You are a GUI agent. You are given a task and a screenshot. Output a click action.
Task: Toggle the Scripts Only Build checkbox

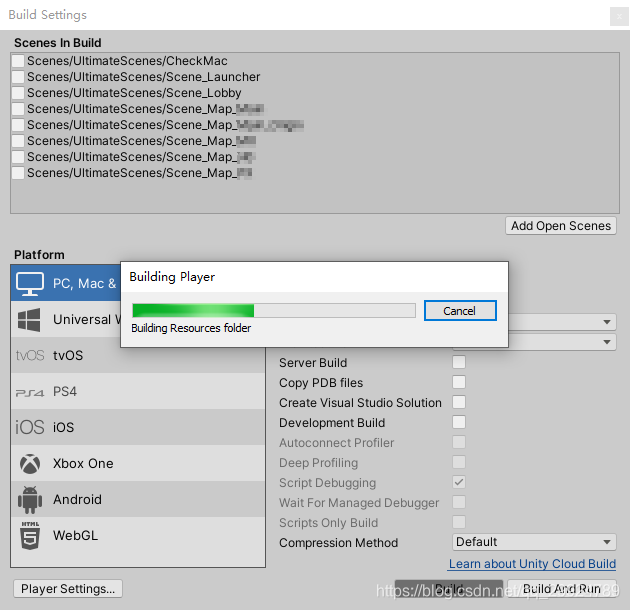[459, 522]
